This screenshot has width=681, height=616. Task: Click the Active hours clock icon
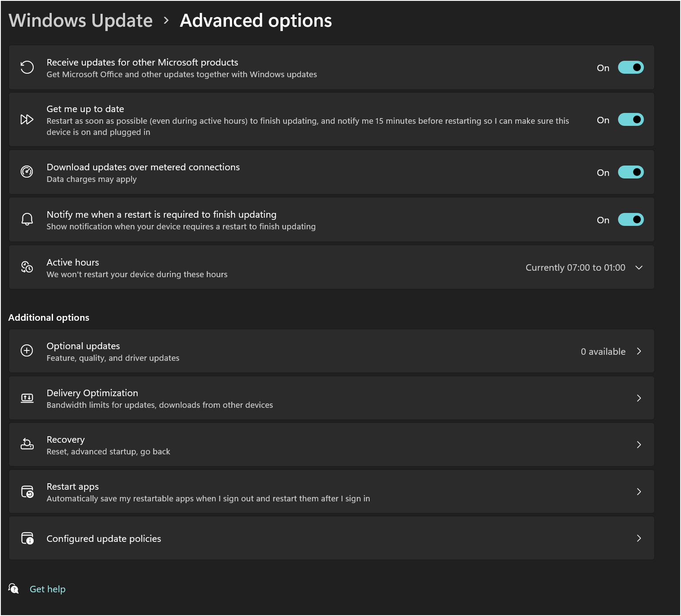pyautogui.click(x=27, y=267)
